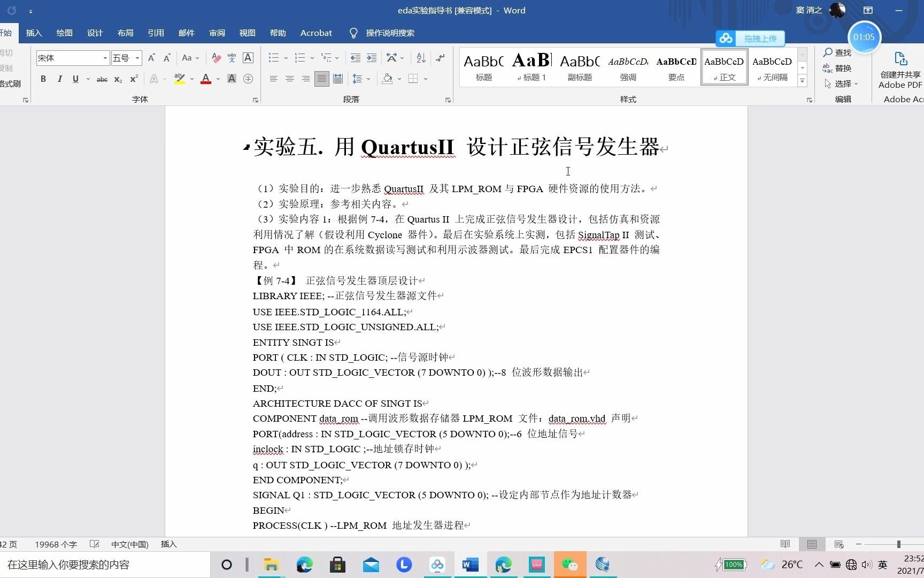Toggle Superscript formatting

click(x=134, y=79)
